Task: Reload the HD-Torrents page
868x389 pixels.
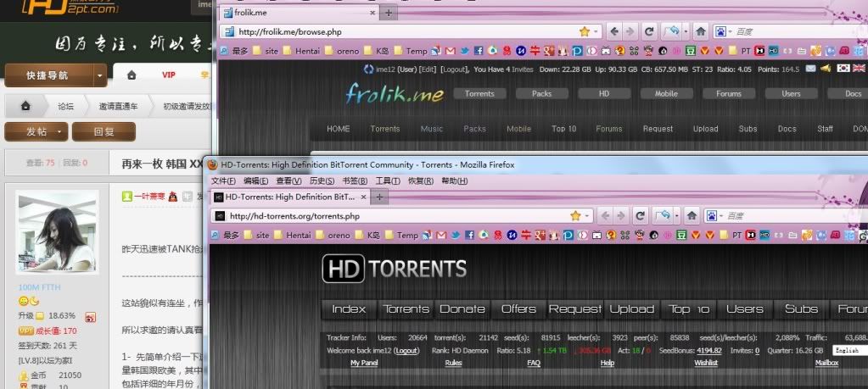Action: tap(640, 215)
